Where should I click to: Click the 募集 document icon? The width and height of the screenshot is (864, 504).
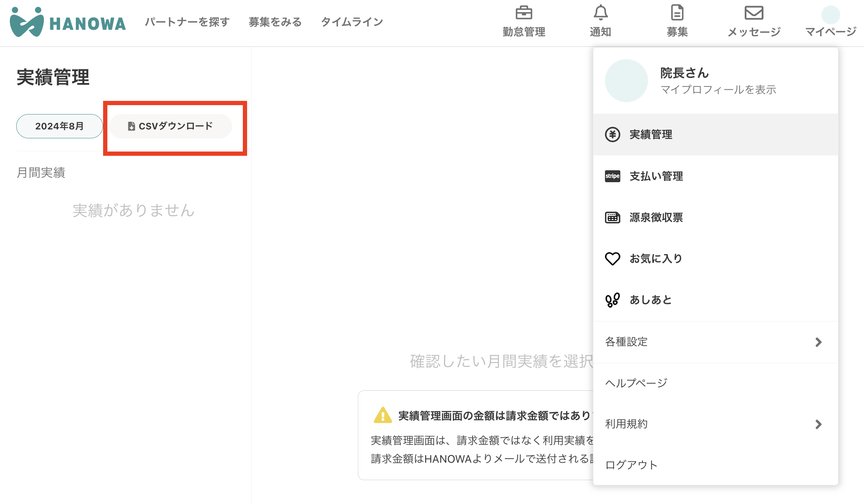[x=677, y=13]
